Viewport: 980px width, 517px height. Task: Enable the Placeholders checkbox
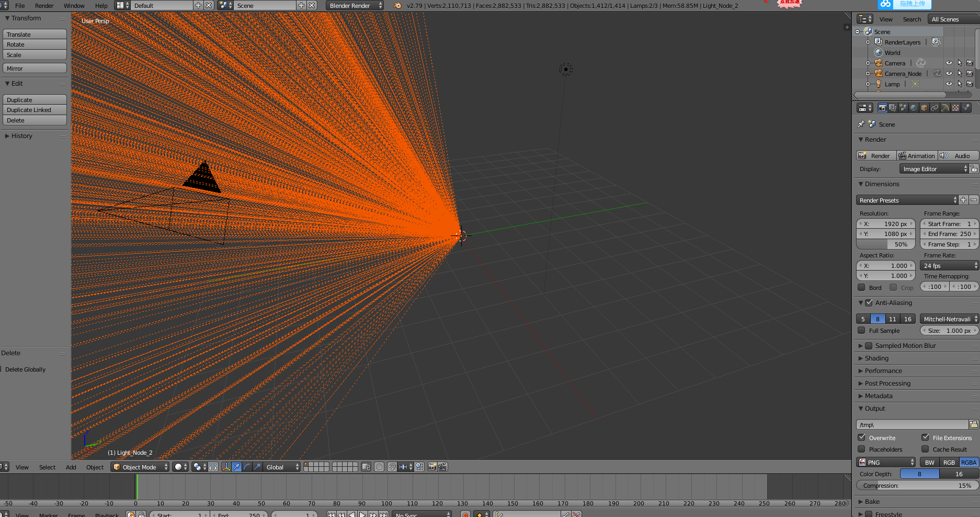pyautogui.click(x=861, y=449)
